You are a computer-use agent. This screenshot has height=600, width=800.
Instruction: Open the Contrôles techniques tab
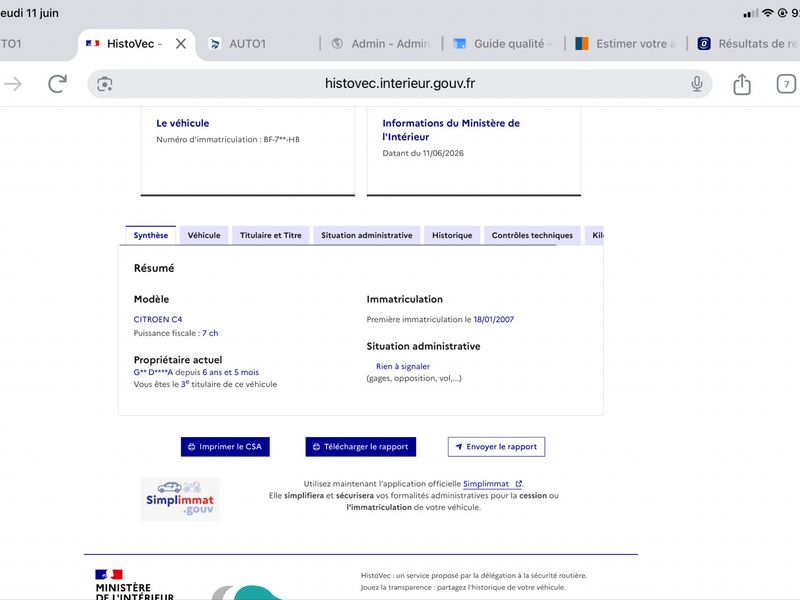click(x=532, y=235)
